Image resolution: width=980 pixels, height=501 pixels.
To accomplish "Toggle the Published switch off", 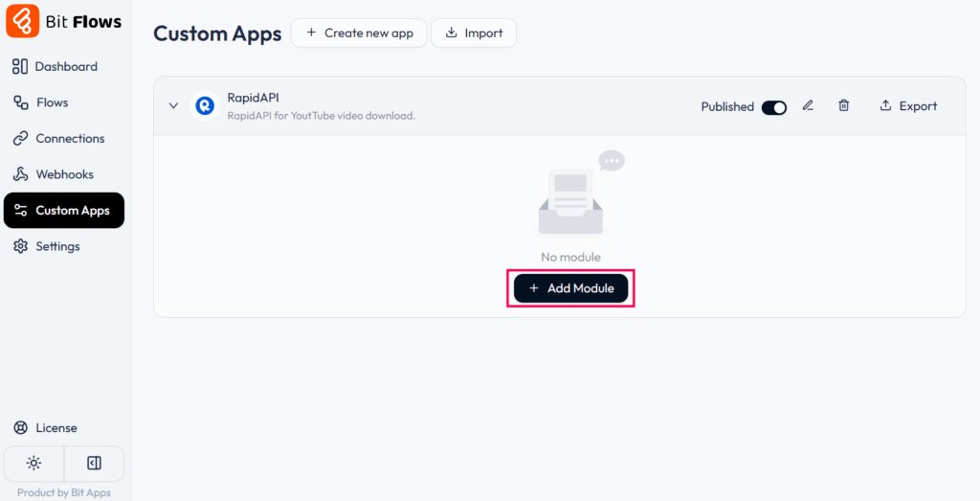I will [773, 107].
